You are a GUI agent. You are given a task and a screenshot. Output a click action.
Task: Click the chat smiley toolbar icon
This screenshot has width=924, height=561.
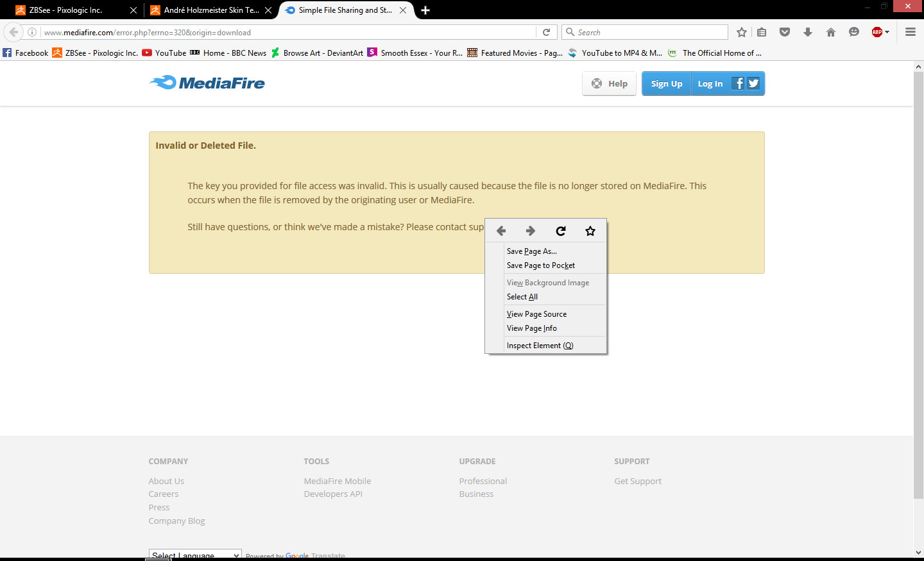pos(854,32)
